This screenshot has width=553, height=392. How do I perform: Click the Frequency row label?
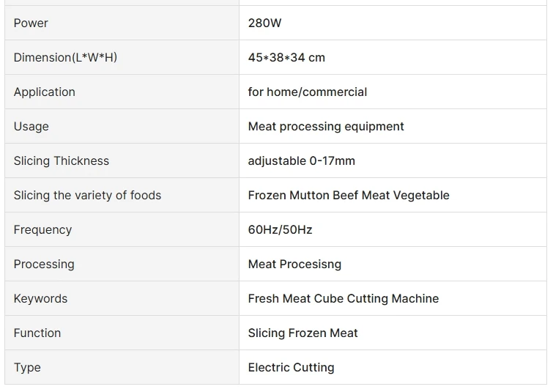point(42,229)
